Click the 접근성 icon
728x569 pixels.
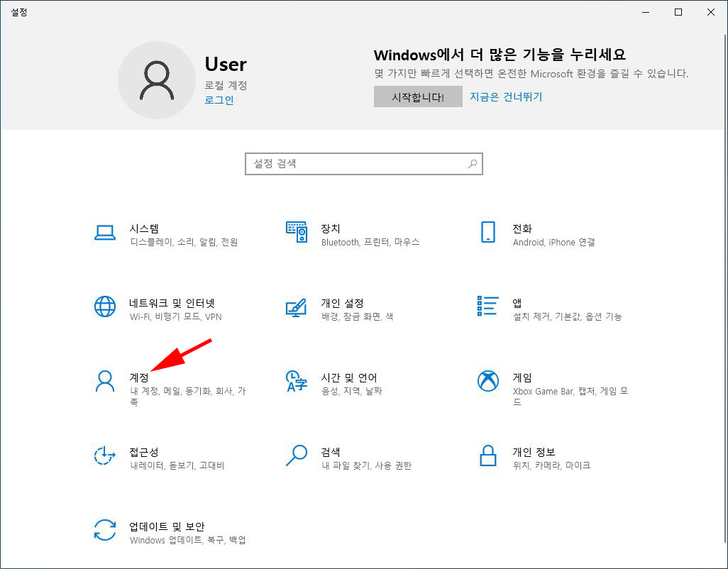(x=105, y=455)
